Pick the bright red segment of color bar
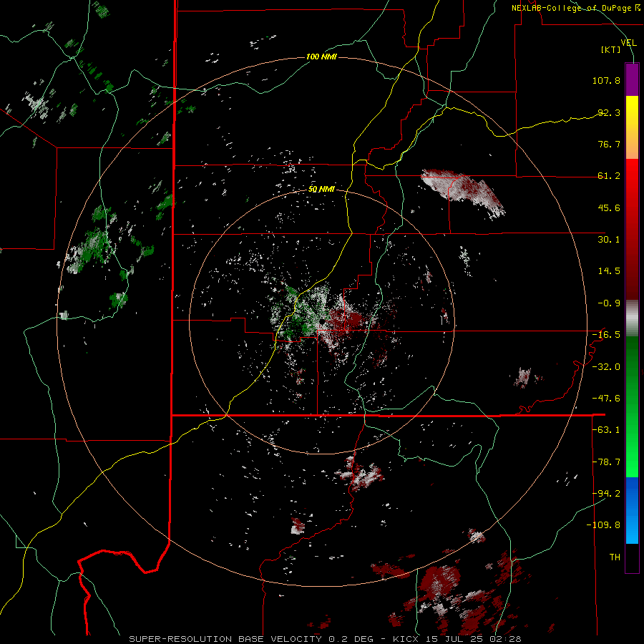Screen dimensions: 644x644 [632, 181]
